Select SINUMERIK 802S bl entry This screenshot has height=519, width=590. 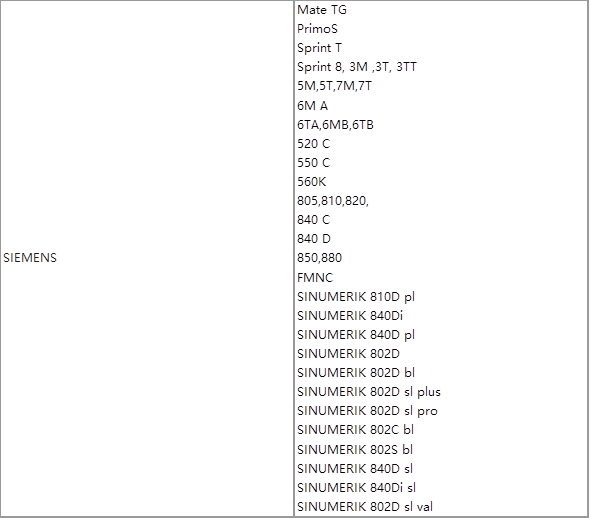click(x=355, y=449)
